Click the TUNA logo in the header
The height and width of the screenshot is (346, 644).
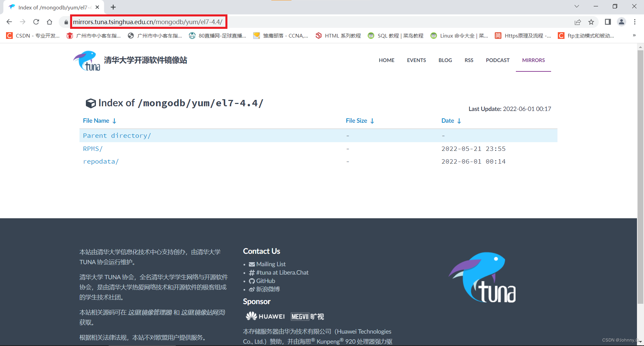[87, 61]
